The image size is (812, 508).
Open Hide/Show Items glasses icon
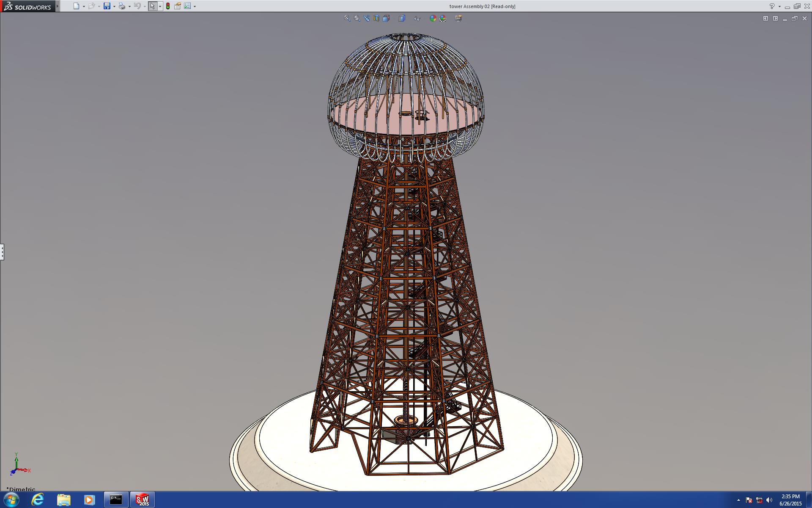click(x=417, y=18)
